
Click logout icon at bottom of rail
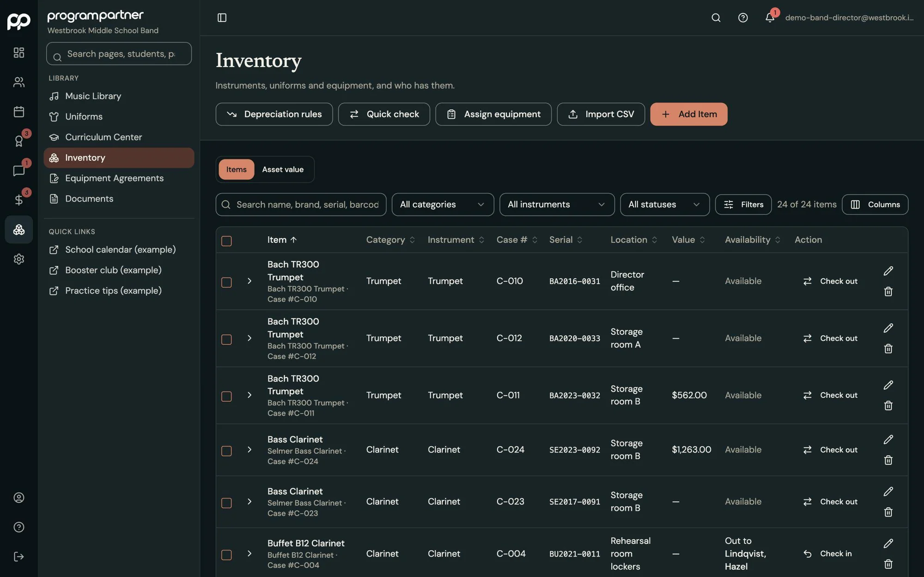click(x=19, y=557)
